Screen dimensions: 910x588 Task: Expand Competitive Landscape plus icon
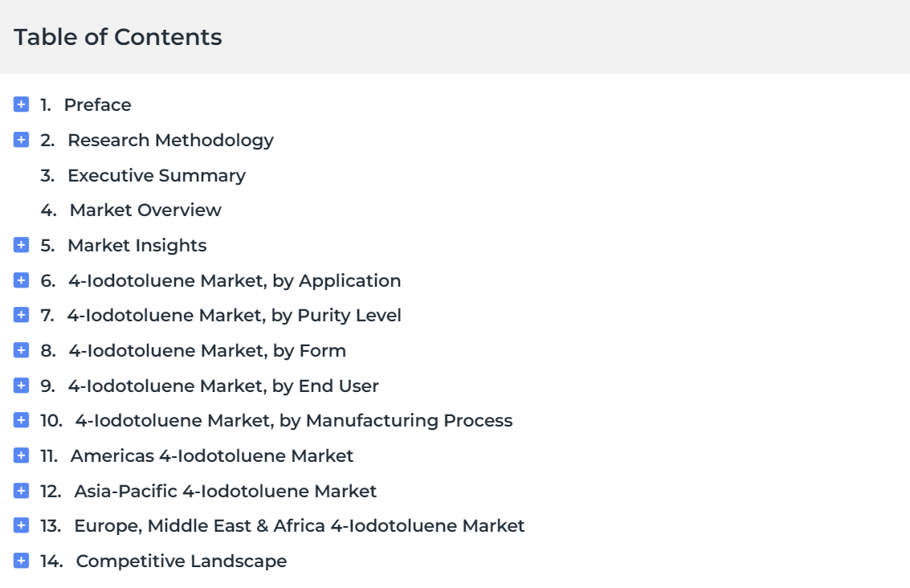pyautogui.click(x=21, y=561)
